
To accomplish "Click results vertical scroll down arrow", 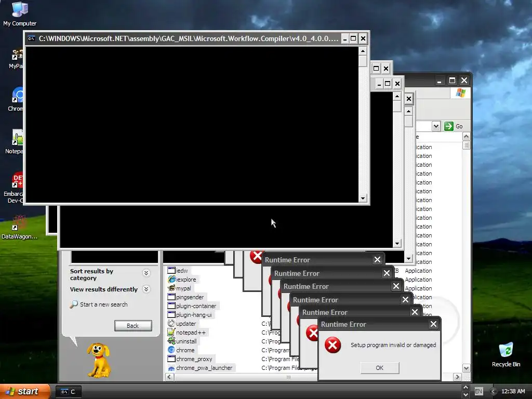I will pyautogui.click(x=466, y=368).
